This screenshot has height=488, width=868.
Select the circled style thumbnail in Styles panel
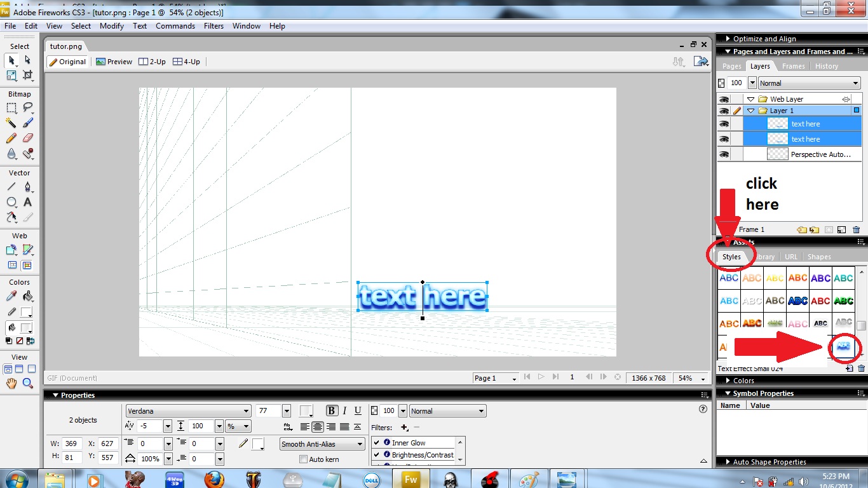(844, 348)
